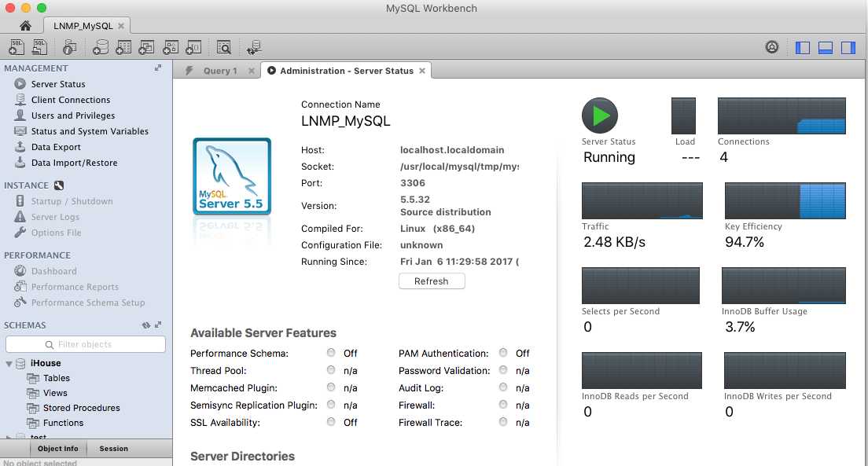The width and height of the screenshot is (868, 466).
Task: Close the Query 1 tab
Action: (x=252, y=71)
